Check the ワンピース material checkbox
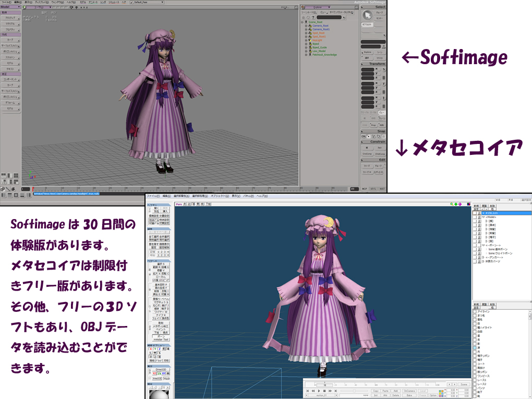Viewport: 532px width, 399px height. (x=475, y=376)
